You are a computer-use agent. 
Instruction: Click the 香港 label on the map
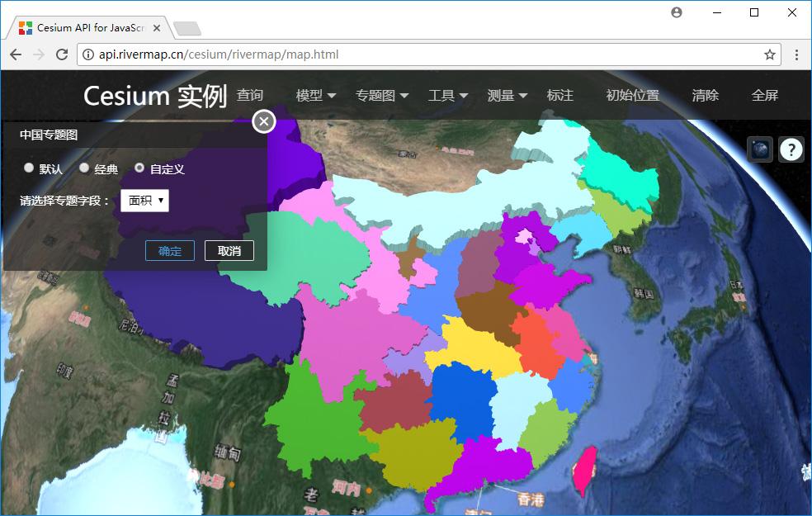(x=531, y=499)
